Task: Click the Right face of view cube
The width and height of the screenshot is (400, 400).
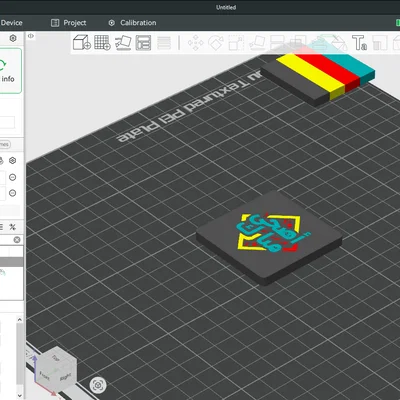Action: coord(66,376)
